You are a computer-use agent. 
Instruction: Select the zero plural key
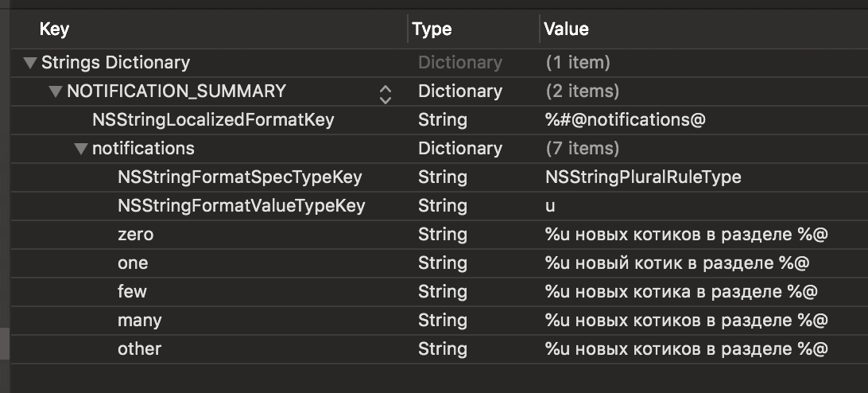(x=135, y=235)
